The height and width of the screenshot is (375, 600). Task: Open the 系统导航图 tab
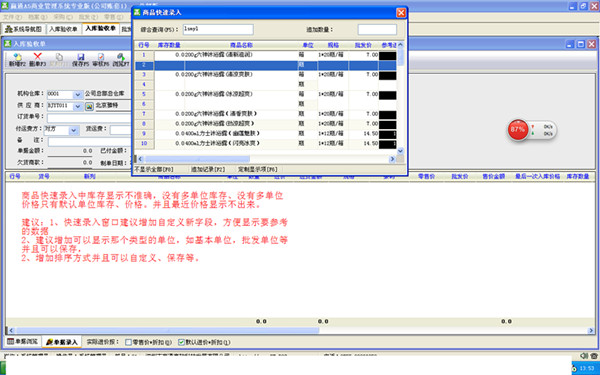(23, 29)
